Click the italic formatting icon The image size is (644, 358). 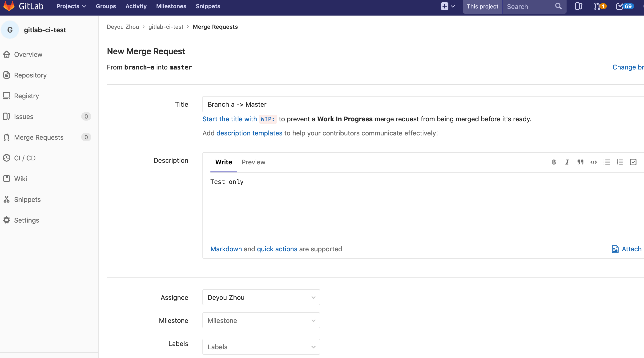[x=567, y=162]
